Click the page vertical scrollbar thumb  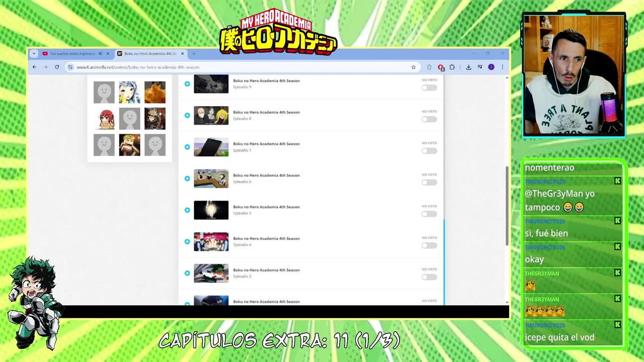(x=507, y=206)
